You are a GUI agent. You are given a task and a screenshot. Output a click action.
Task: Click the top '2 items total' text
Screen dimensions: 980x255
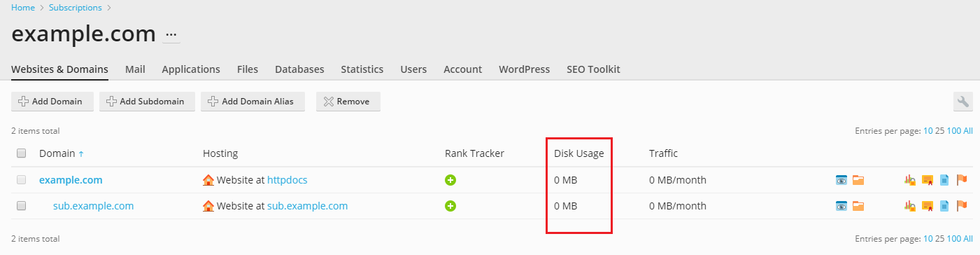[x=35, y=131]
